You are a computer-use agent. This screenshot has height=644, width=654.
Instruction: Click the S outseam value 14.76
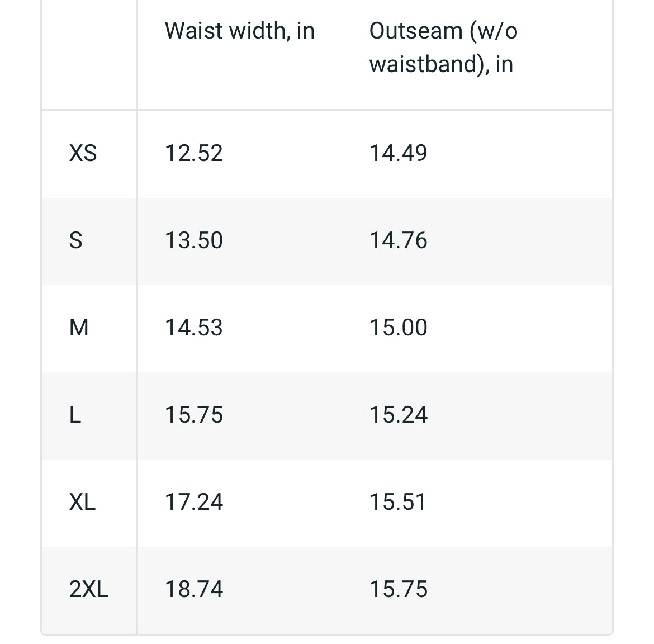(x=399, y=240)
